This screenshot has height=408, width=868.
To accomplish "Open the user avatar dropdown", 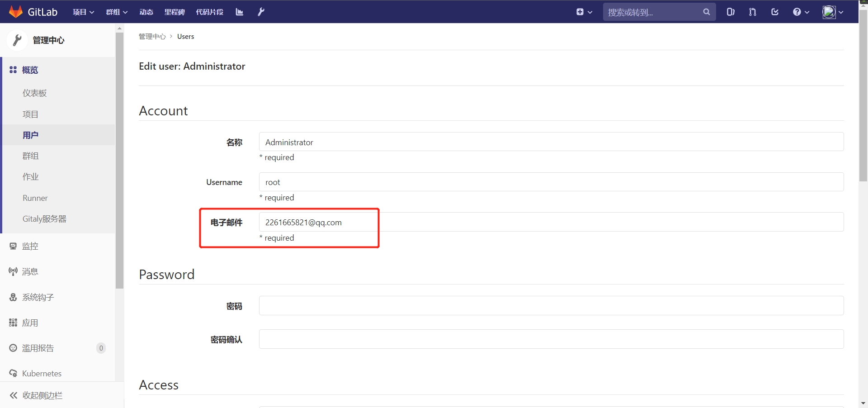I will (x=832, y=12).
